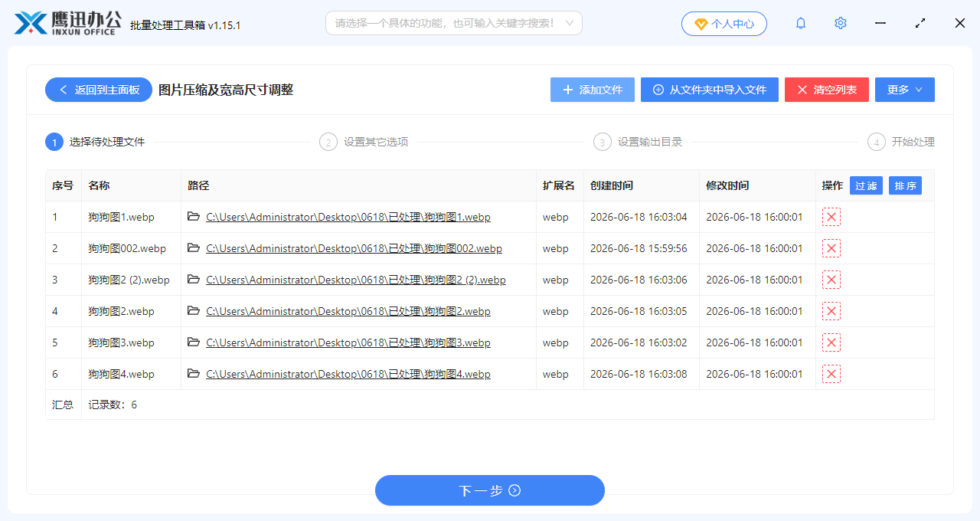Open path link for 狗狗图4.webp

coord(348,374)
